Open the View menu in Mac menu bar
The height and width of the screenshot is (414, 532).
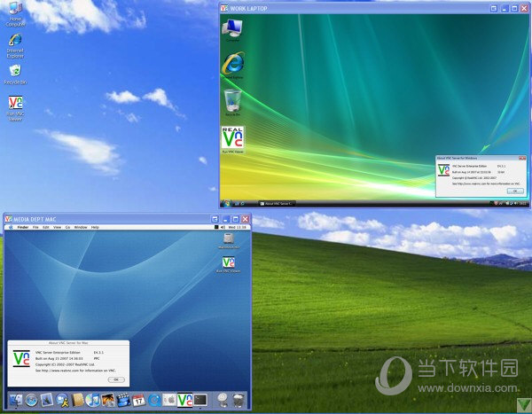tap(57, 227)
